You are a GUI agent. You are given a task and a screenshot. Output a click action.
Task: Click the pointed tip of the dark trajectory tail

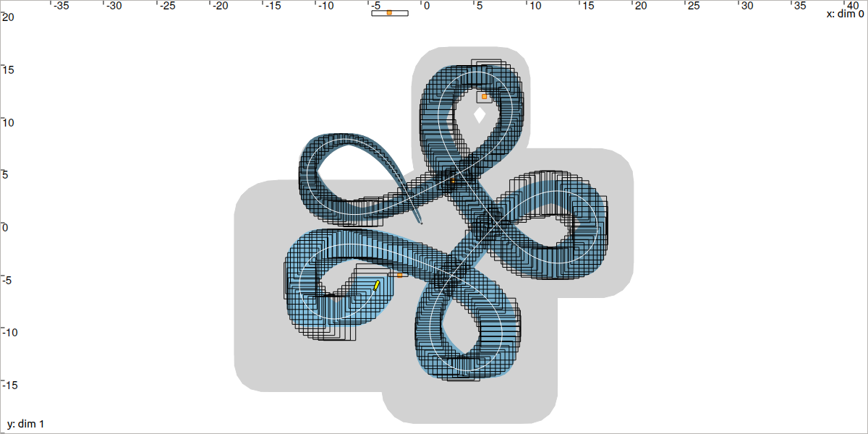[x=421, y=222]
